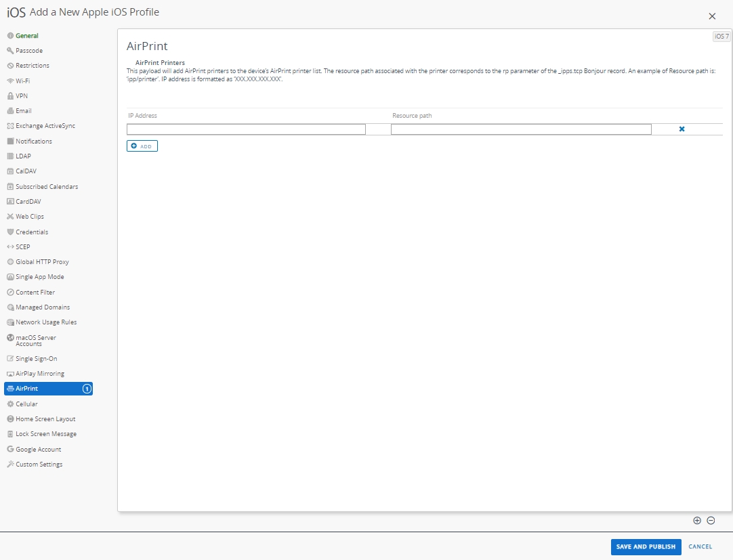
Task: Click the Cellular gear icon
Action: [x=10, y=404]
